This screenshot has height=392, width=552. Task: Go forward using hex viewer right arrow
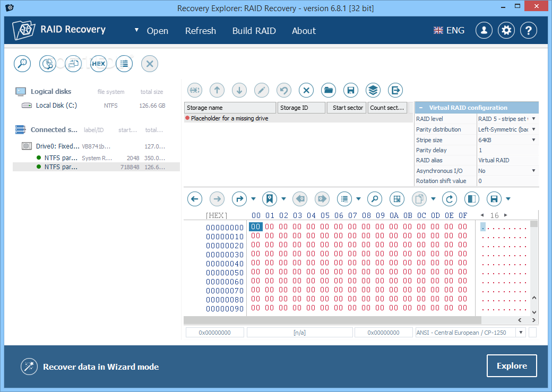click(x=217, y=199)
